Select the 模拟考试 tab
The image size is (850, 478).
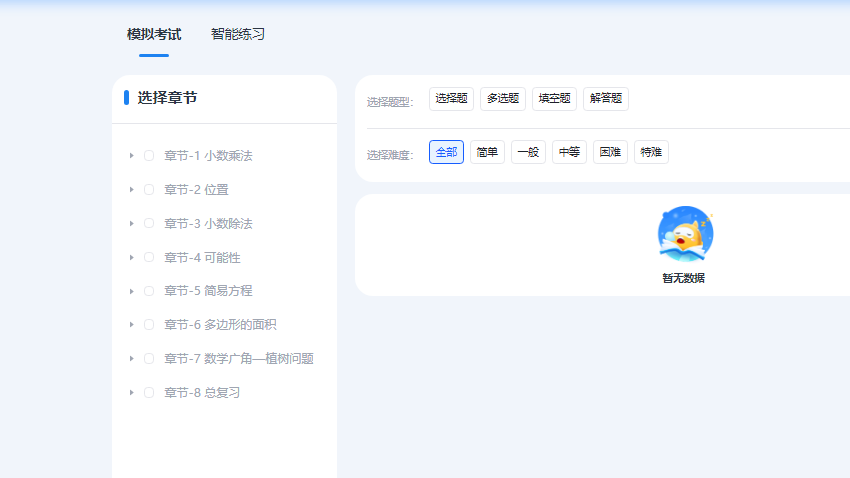point(154,34)
